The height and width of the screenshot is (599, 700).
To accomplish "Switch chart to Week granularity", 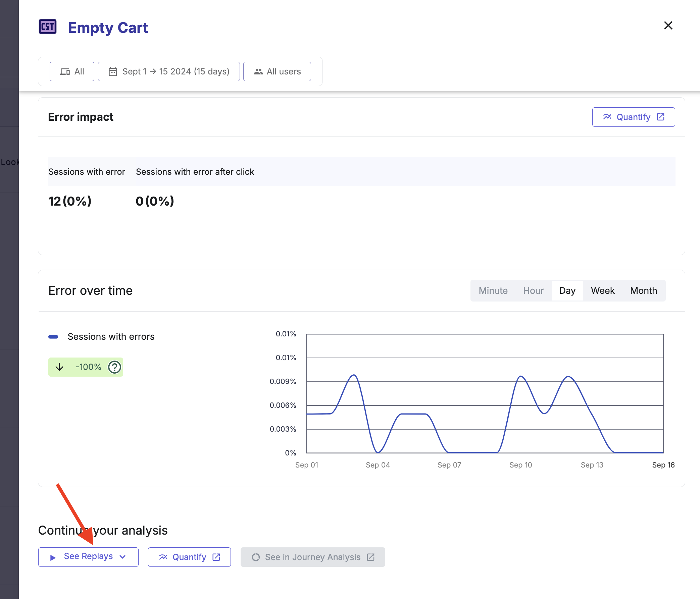I will 603,291.
